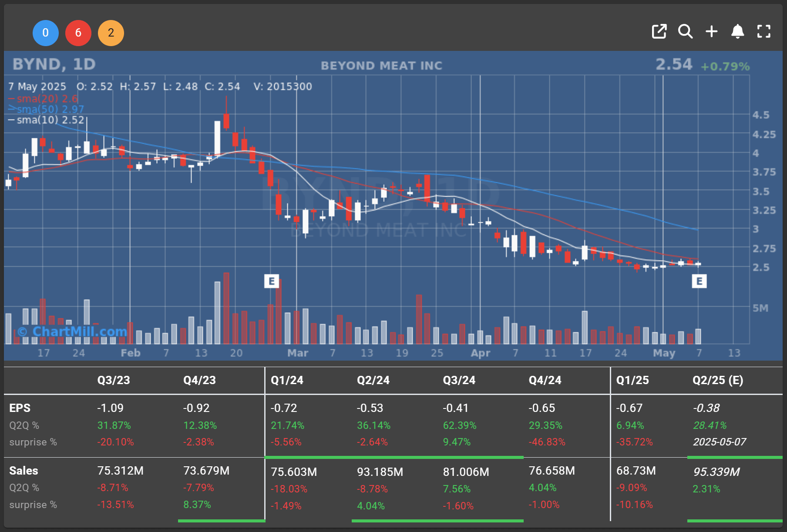Click EPS value -0.65
This screenshot has width=787, height=532.
tap(542, 408)
